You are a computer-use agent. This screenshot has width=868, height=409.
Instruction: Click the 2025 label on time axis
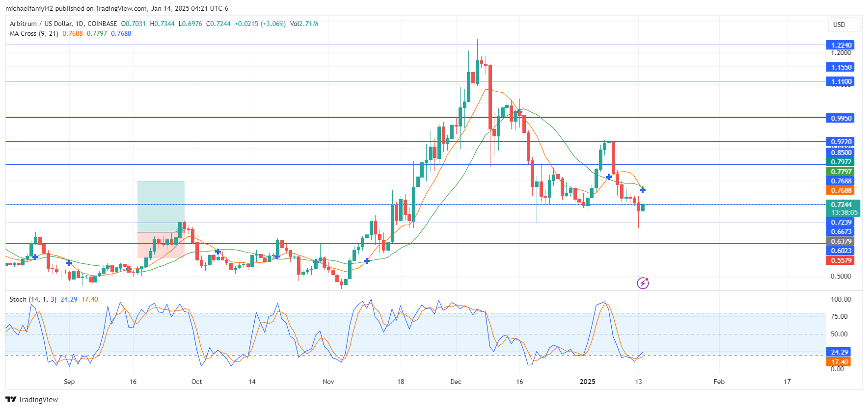pos(588,382)
